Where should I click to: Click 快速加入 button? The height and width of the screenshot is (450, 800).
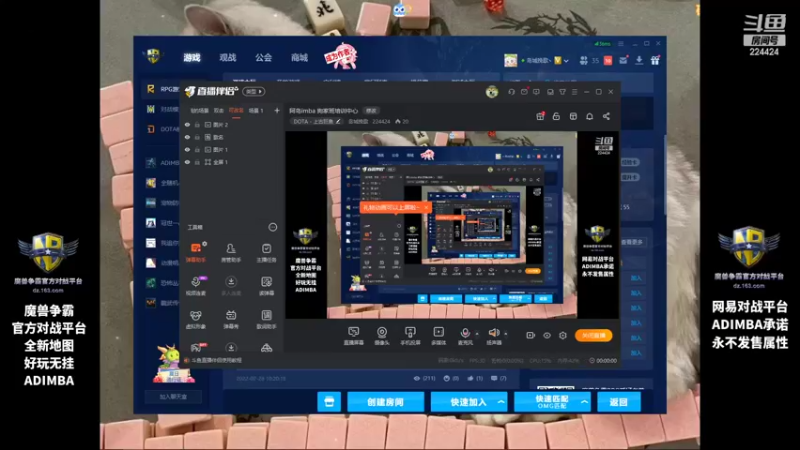click(x=468, y=402)
